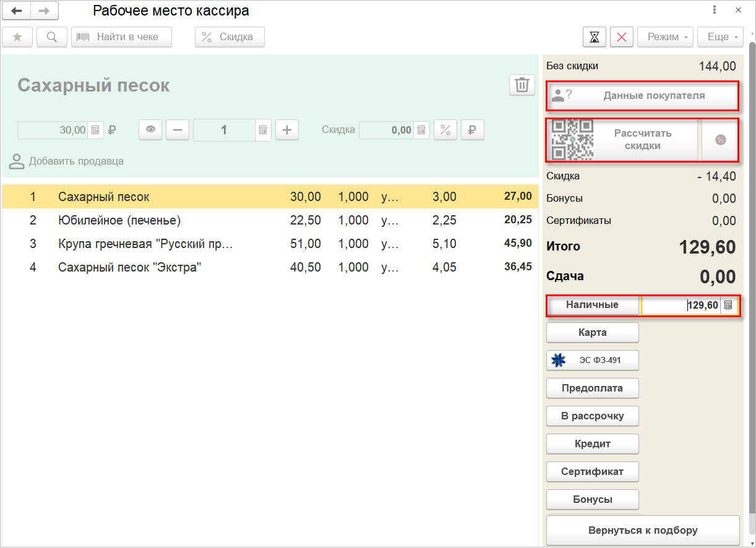The width and height of the screenshot is (756, 548).
Task: Toggle the eye icon near the quantity
Action: [x=150, y=130]
